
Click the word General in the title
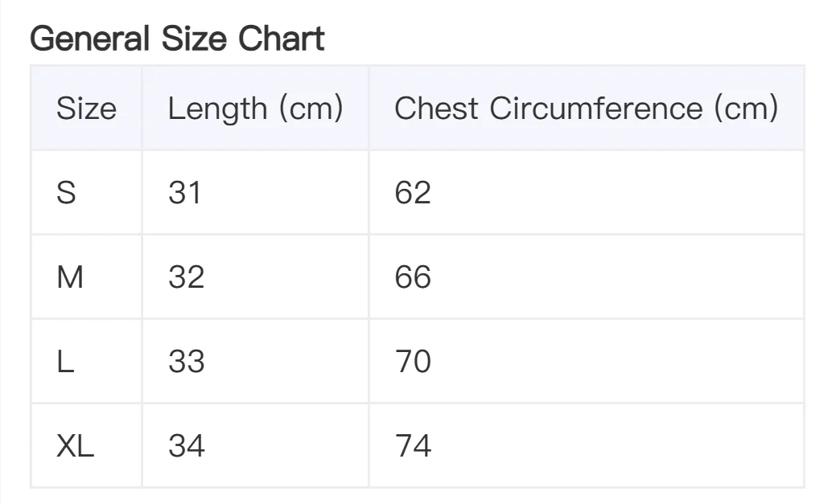click(90, 39)
